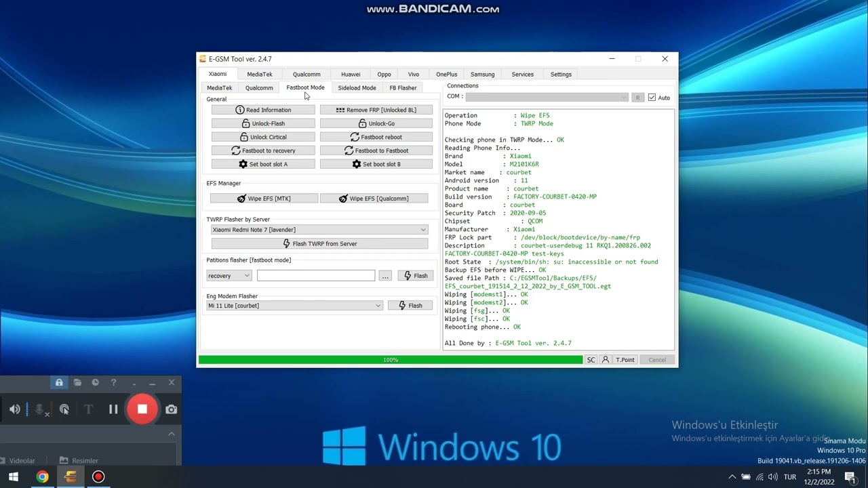Viewport: 868px width, 488px height.
Task: Click the partition file path input field
Action: (316, 276)
